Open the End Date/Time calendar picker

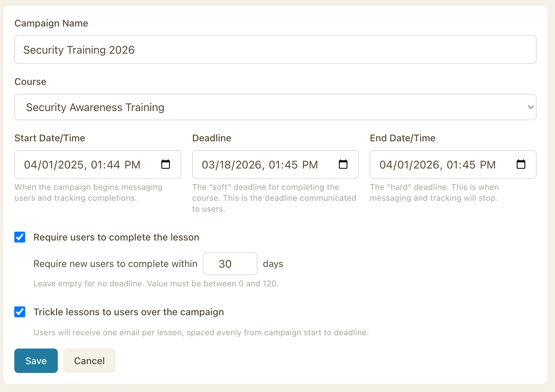point(521,164)
